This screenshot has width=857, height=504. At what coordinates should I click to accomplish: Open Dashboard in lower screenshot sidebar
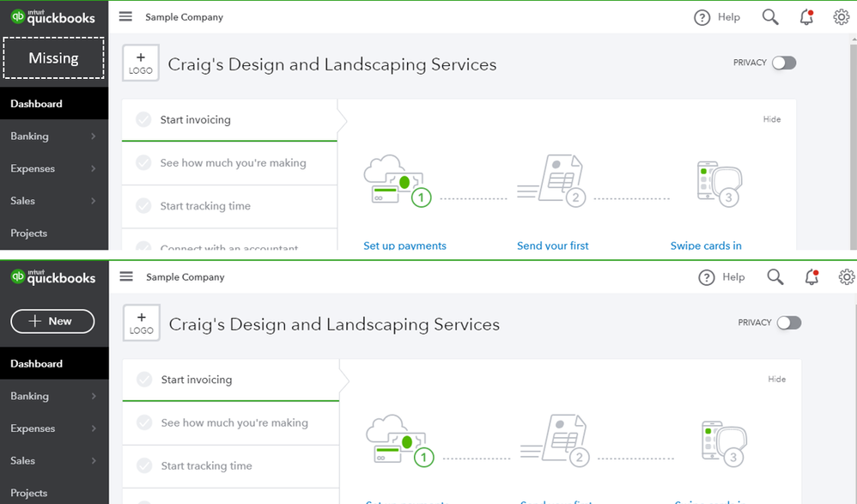point(54,364)
